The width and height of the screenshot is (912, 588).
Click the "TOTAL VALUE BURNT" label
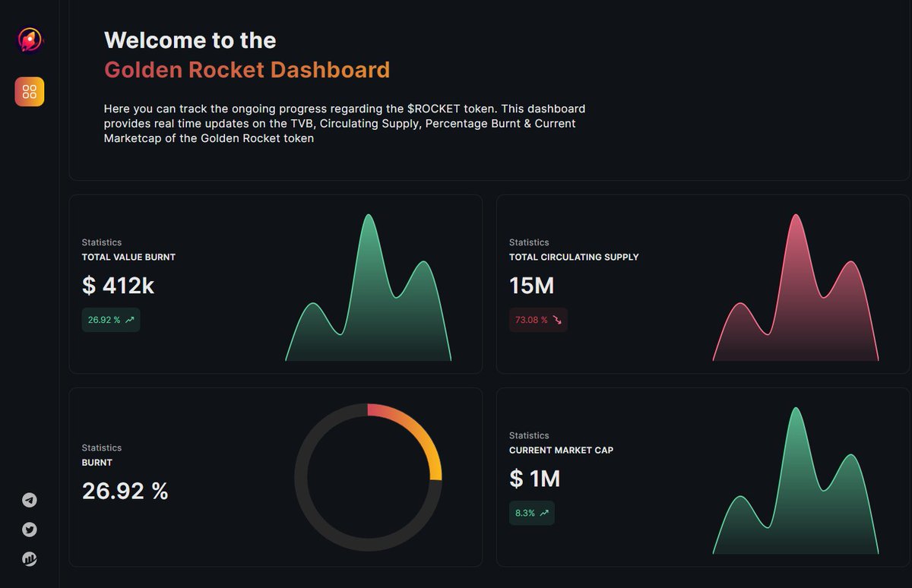[x=128, y=257]
